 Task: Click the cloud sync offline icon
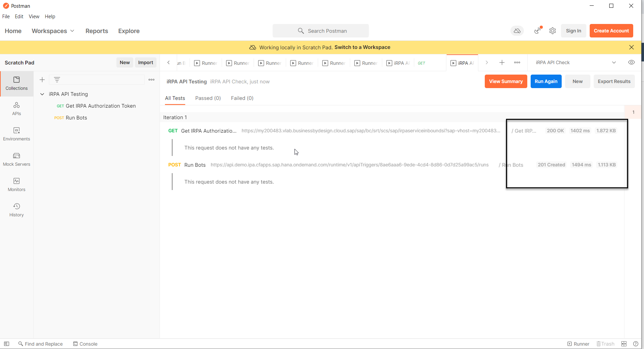[x=517, y=31]
